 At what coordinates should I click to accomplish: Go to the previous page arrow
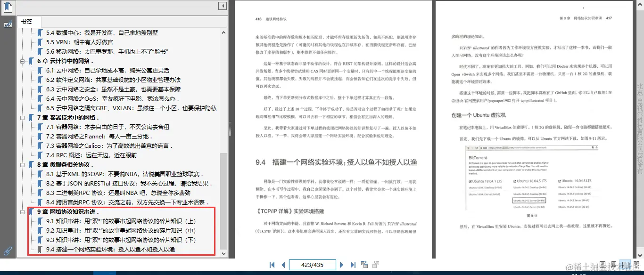click(x=283, y=265)
